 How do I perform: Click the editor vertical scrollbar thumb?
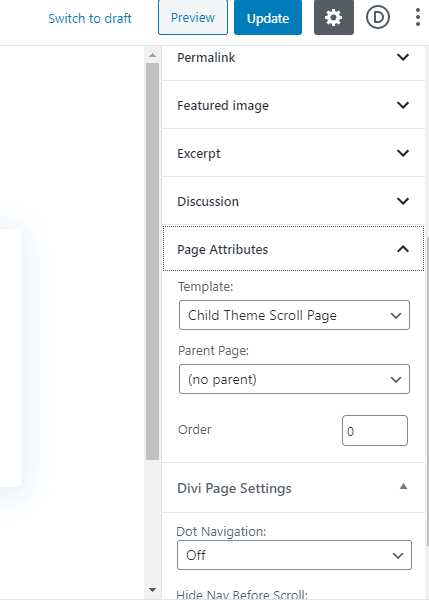click(152, 261)
